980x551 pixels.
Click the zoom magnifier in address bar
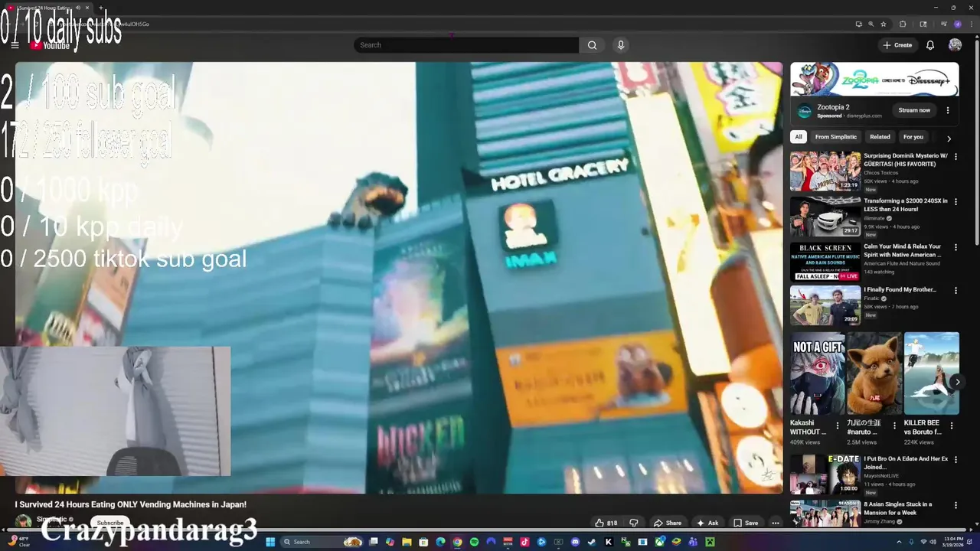871,24
